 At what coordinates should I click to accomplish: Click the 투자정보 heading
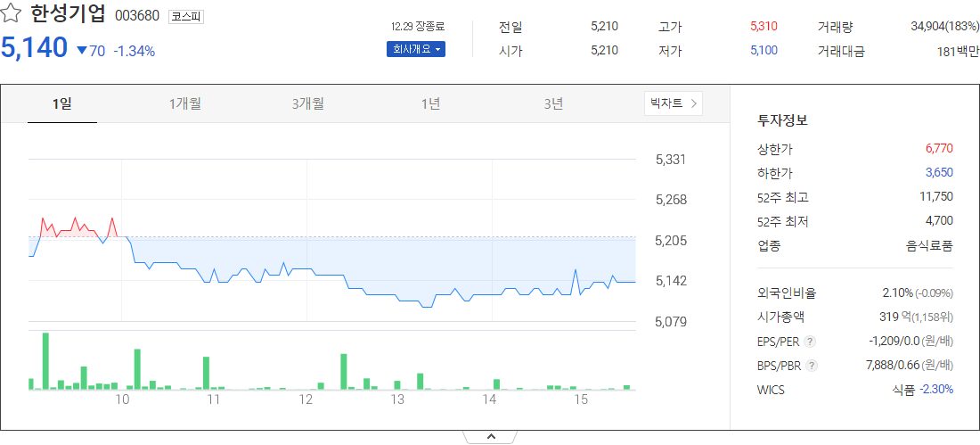(x=782, y=120)
